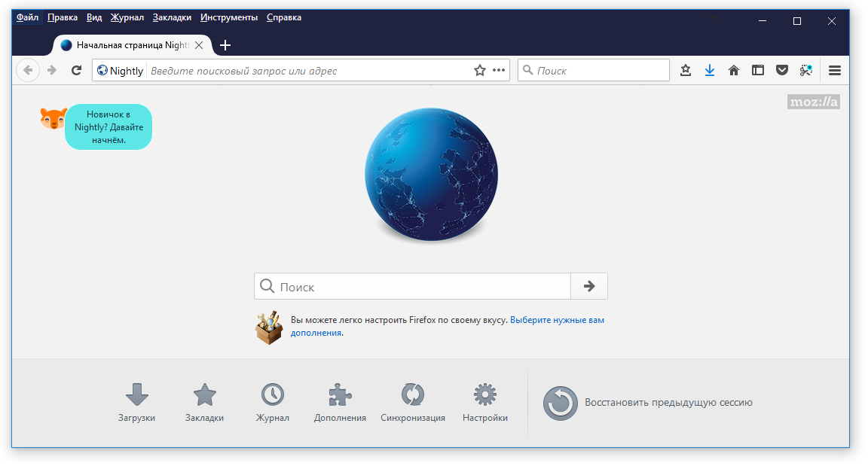Open the hamburger application menu

pyautogui.click(x=834, y=70)
